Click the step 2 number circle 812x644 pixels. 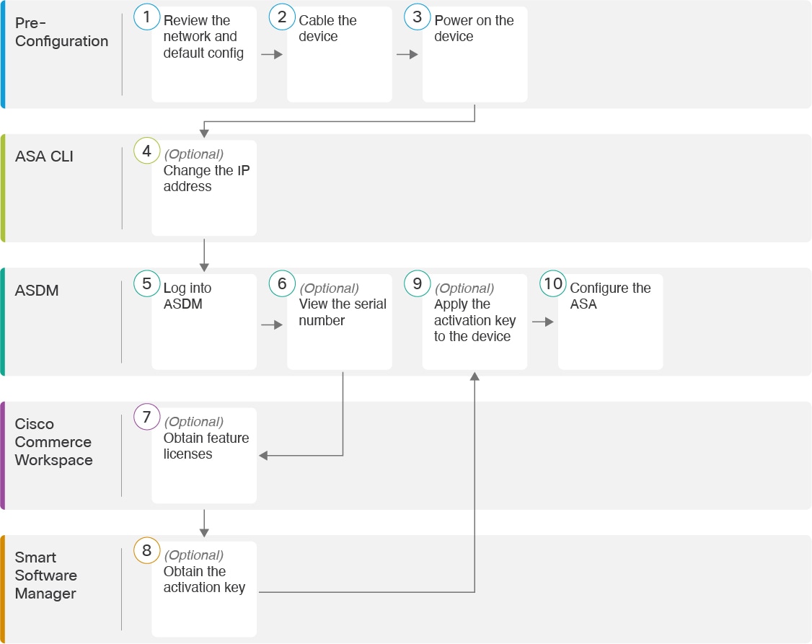[282, 17]
